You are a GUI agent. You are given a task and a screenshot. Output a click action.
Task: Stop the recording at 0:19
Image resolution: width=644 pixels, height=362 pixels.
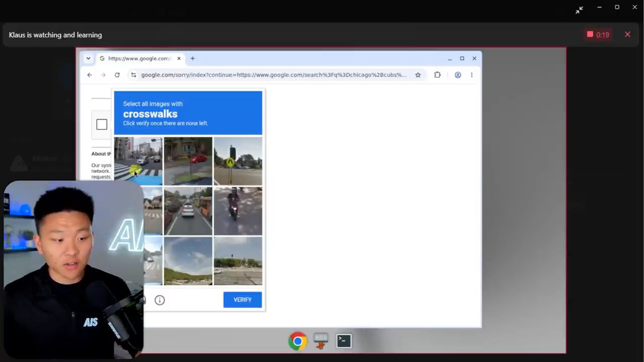point(598,35)
